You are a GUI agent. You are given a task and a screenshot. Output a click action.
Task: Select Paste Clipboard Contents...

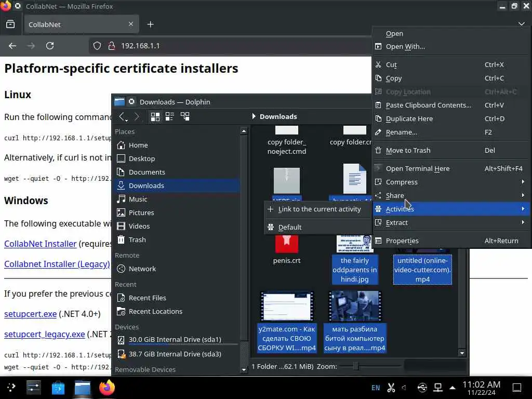[451, 105]
